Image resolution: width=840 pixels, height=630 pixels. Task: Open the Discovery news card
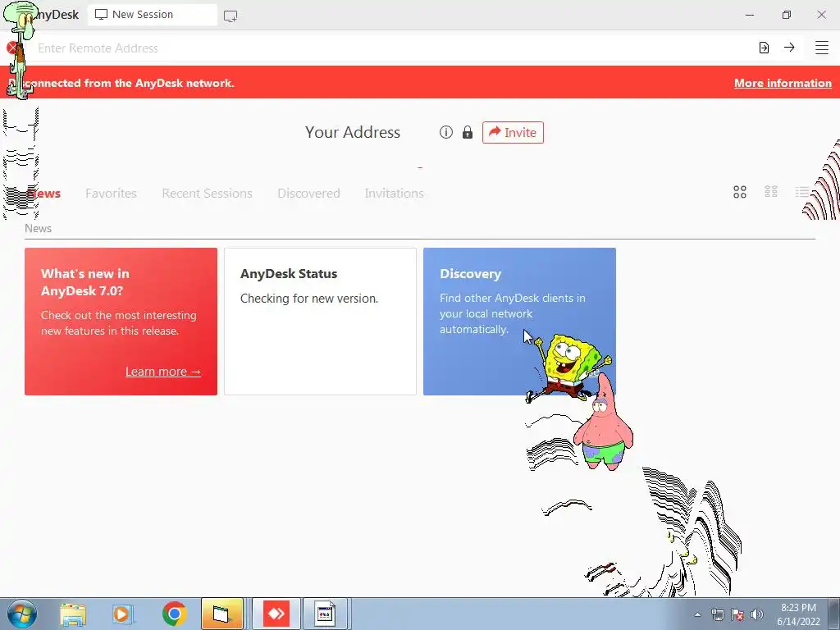point(519,322)
